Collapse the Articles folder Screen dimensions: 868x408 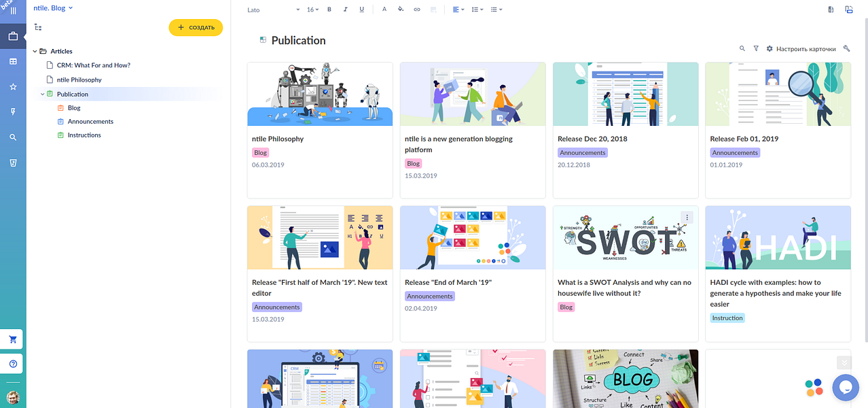35,52
